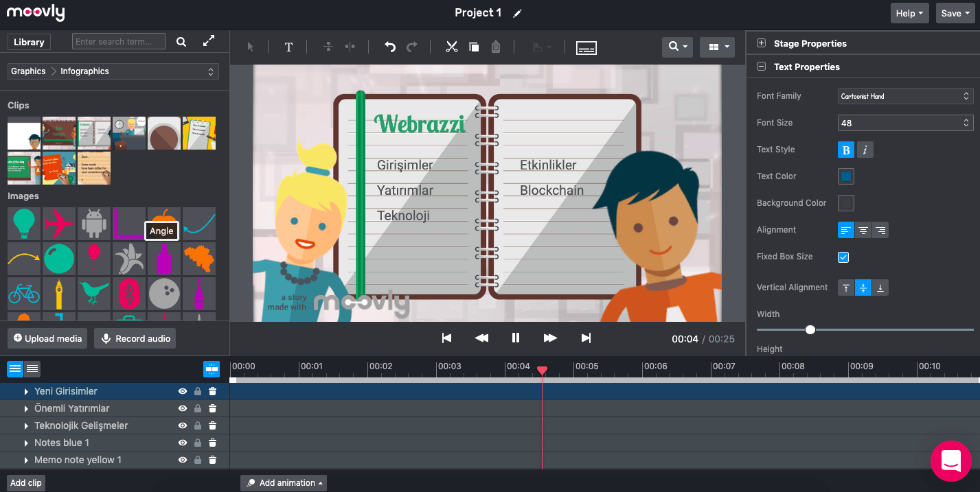Screen dimensions: 980x492
Task: Click the Record audio button
Action: pos(135,338)
